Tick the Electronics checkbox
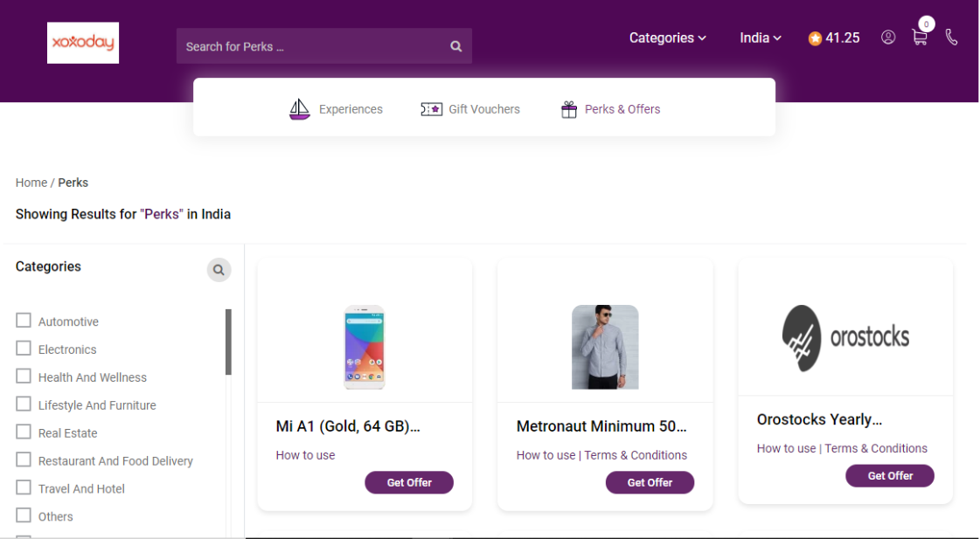980x539 pixels. [x=23, y=348]
